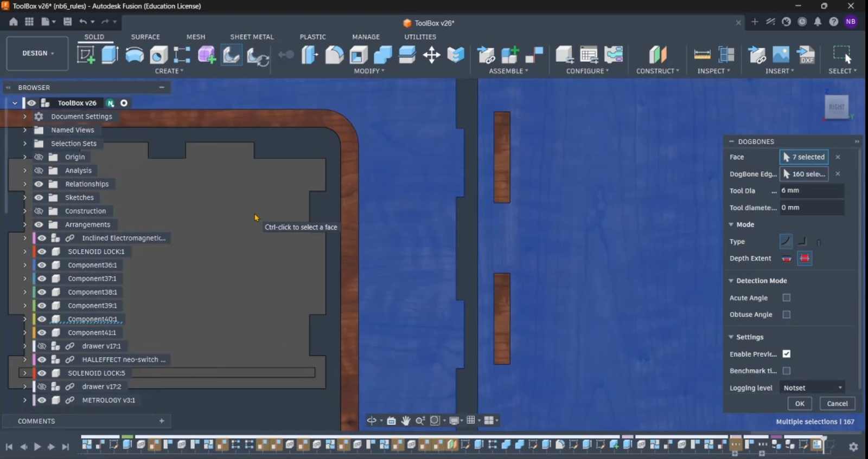The height and width of the screenshot is (459, 868).
Task: Open the notifications bell icon
Action: 818,22
